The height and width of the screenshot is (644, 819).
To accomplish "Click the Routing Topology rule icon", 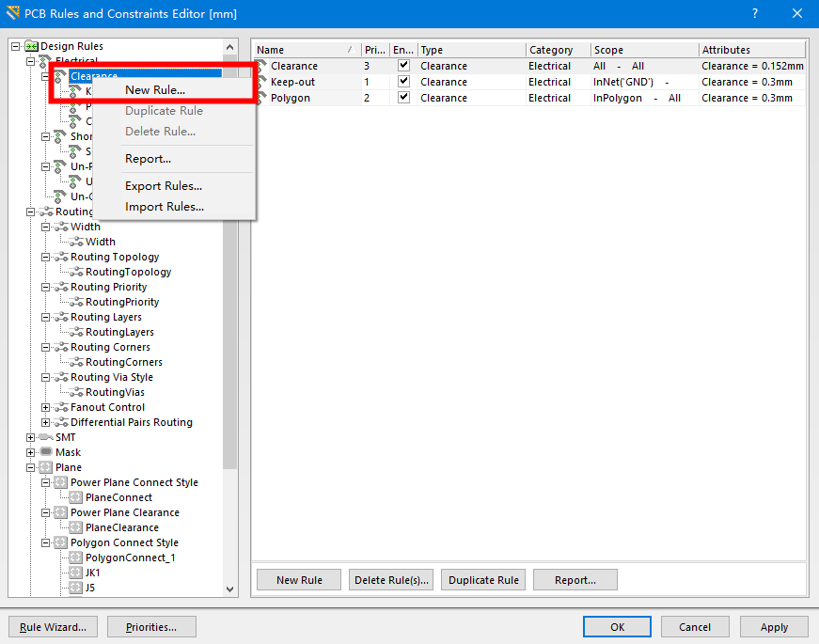I will click(77, 272).
